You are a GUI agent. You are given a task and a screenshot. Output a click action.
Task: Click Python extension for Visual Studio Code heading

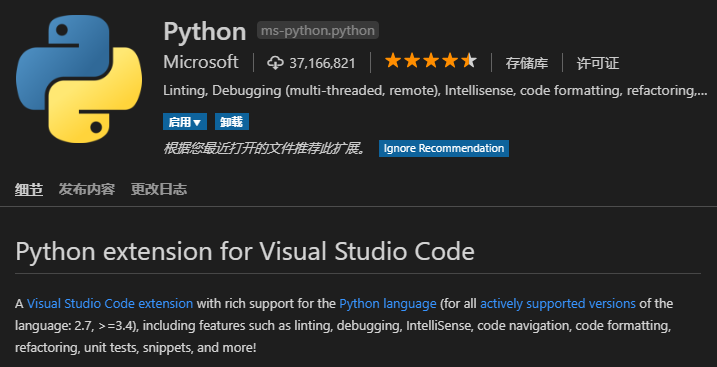[245, 251]
